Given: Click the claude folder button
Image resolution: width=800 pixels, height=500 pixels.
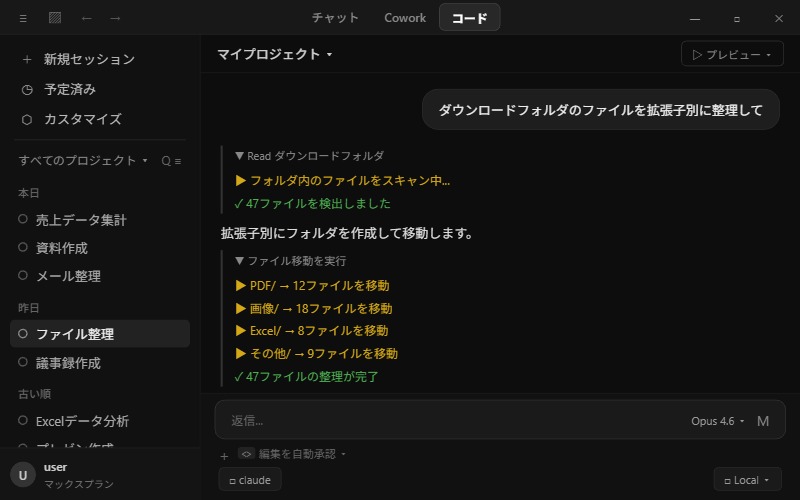Looking at the screenshot, I should tap(250, 480).
